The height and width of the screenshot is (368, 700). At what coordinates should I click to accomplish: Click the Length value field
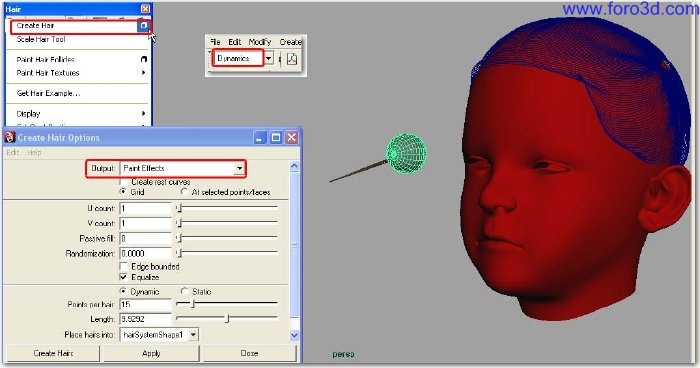[x=146, y=319]
